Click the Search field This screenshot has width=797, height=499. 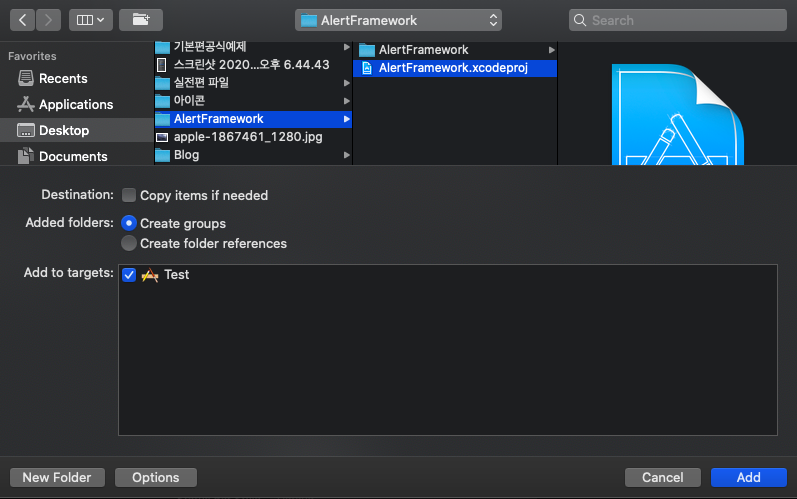click(x=678, y=20)
